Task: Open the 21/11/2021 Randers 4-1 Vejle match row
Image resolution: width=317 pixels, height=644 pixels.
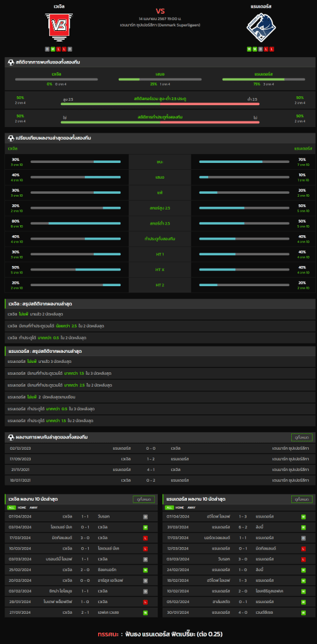Action: point(160,469)
